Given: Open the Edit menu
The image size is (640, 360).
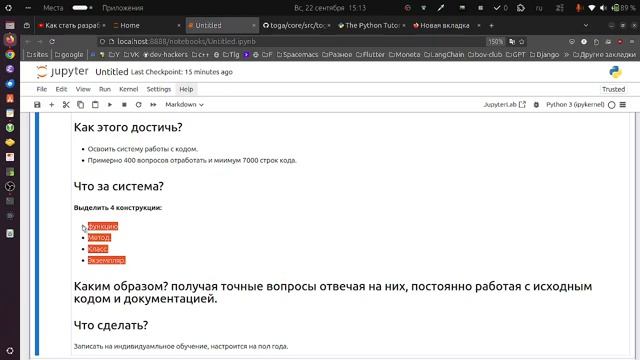Looking at the screenshot, I should [x=61, y=89].
